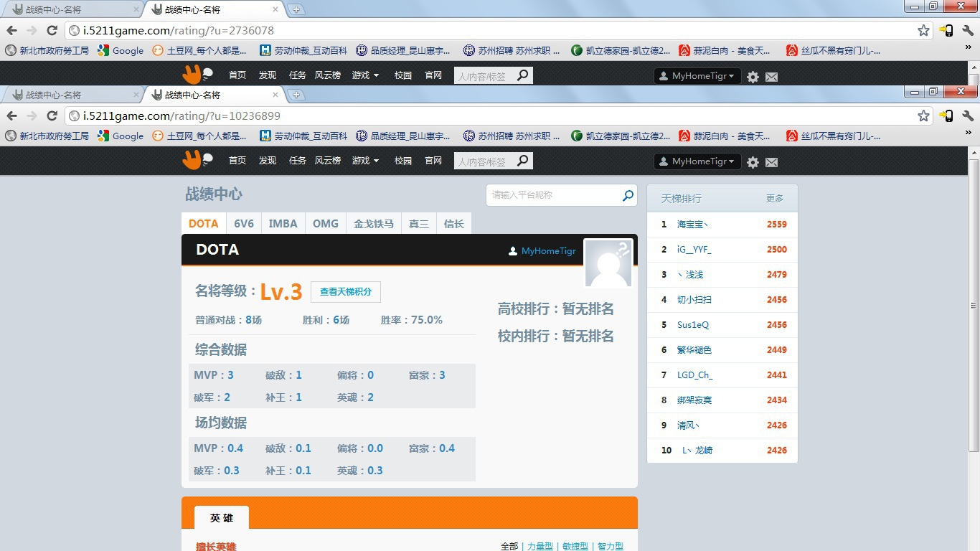Open the 劳动仲裁_互动百科 bookmark in front window

(303, 136)
